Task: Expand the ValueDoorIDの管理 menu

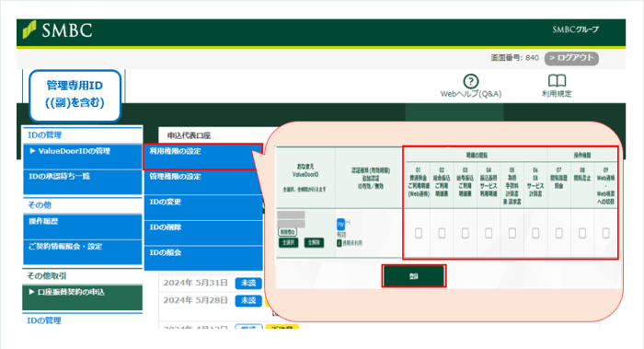Action: [83, 157]
